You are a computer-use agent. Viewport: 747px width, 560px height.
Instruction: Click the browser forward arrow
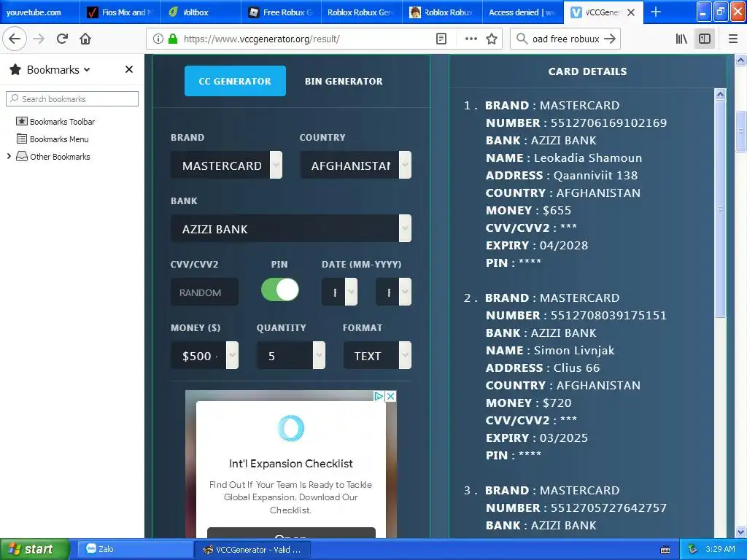pos(39,39)
